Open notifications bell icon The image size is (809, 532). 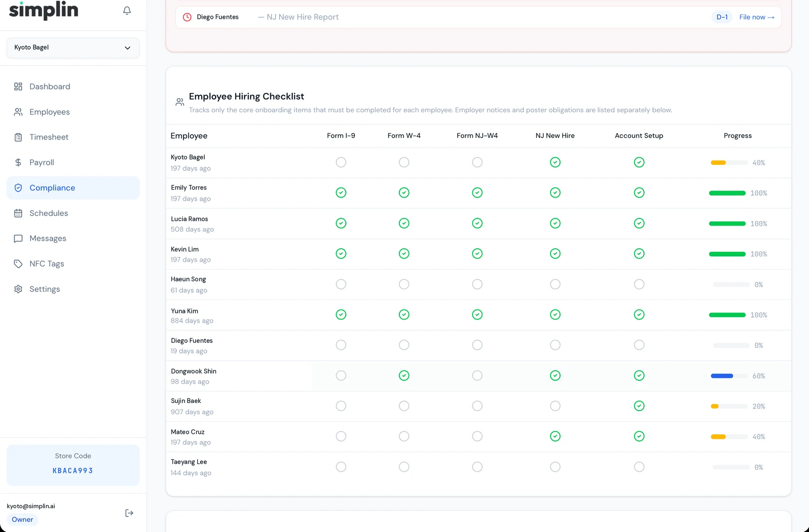[x=127, y=11]
